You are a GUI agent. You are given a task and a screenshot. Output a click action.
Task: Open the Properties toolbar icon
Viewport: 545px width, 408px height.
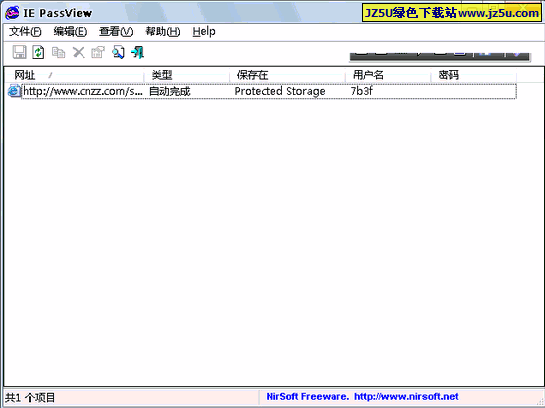[x=98, y=52]
